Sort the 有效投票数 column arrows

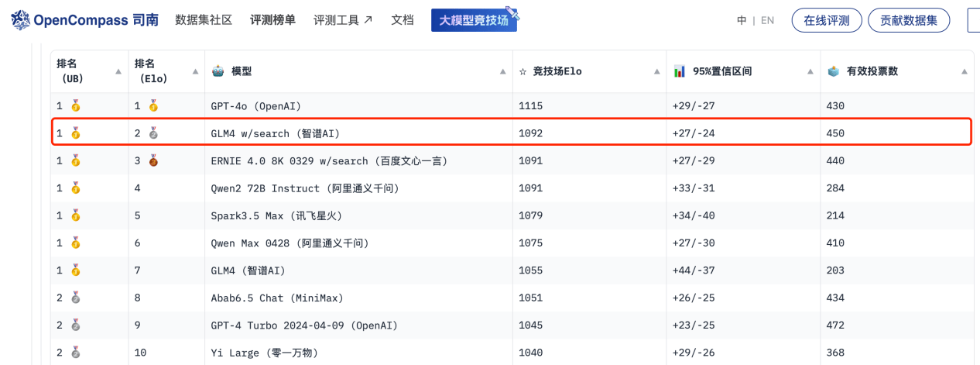(965, 71)
